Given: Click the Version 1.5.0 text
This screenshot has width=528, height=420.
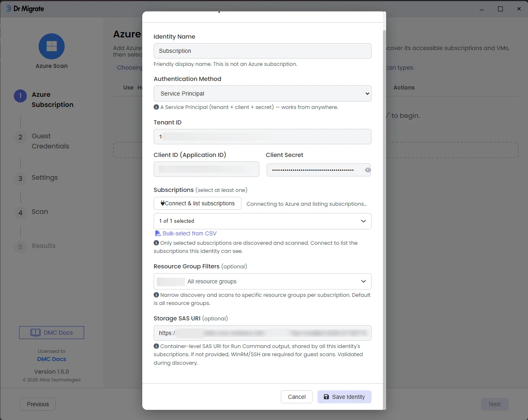Looking at the screenshot, I should coord(52,372).
